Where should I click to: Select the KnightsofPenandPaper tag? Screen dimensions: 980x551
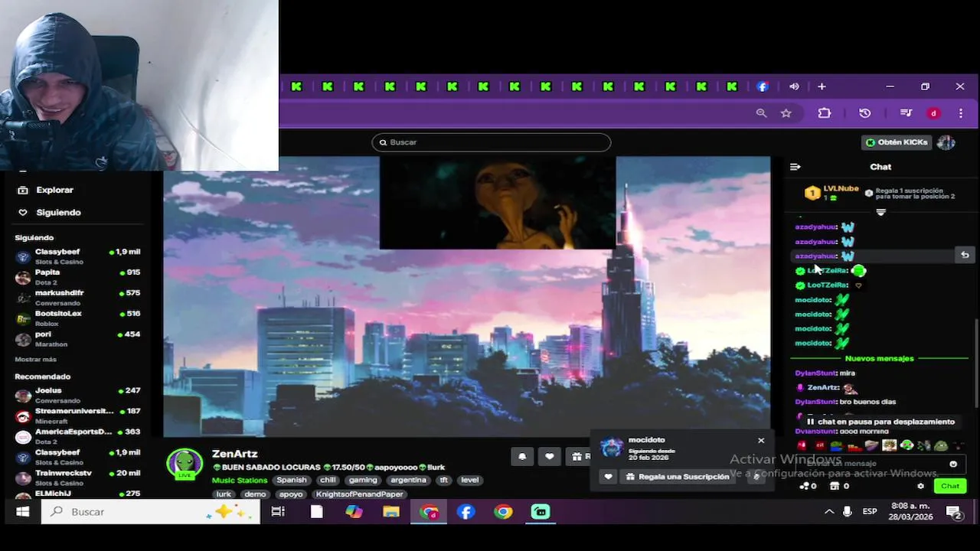[x=360, y=494]
